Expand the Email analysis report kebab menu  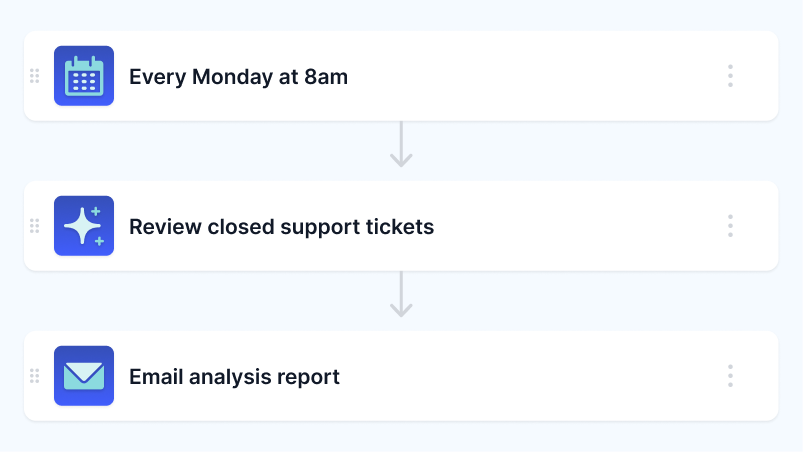coord(730,376)
